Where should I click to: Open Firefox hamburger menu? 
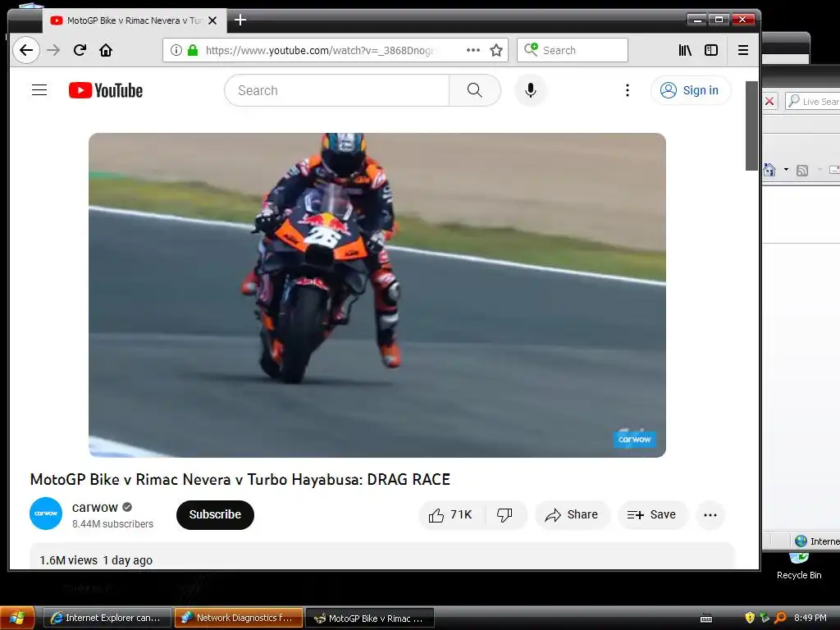click(742, 50)
